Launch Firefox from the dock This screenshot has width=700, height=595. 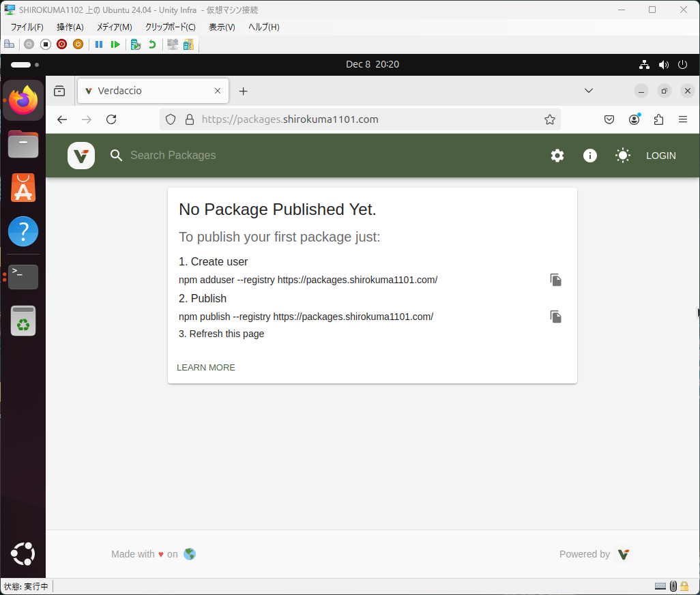(x=23, y=100)
